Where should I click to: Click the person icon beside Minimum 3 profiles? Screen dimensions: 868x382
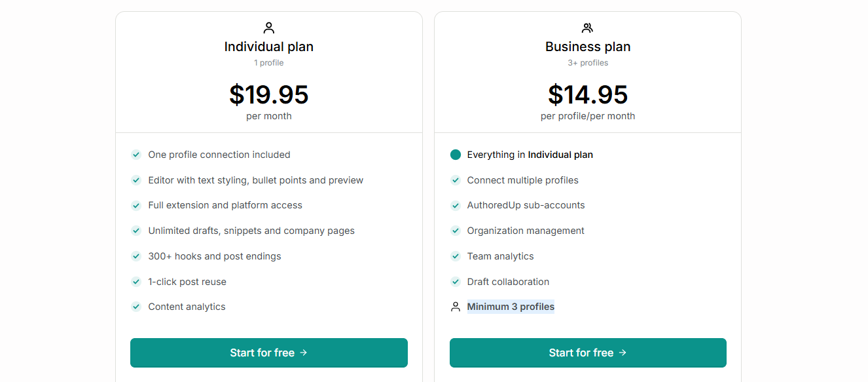point(456,307)
